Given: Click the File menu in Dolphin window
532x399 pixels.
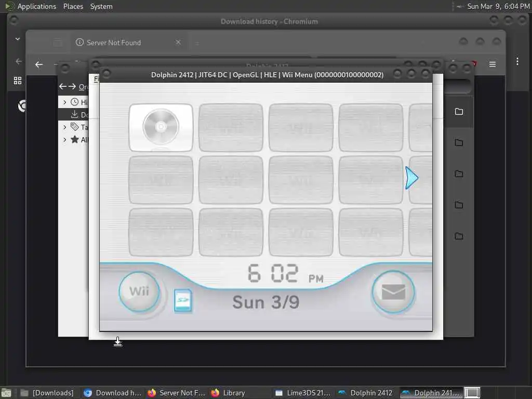Looking at the screenshot, I should pos(96,79).
